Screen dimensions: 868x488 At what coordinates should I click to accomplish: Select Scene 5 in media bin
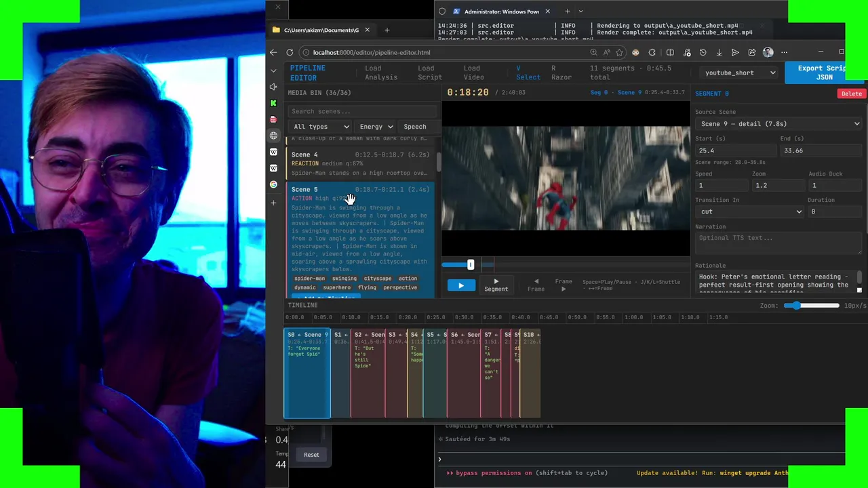(x=361, y=241)
